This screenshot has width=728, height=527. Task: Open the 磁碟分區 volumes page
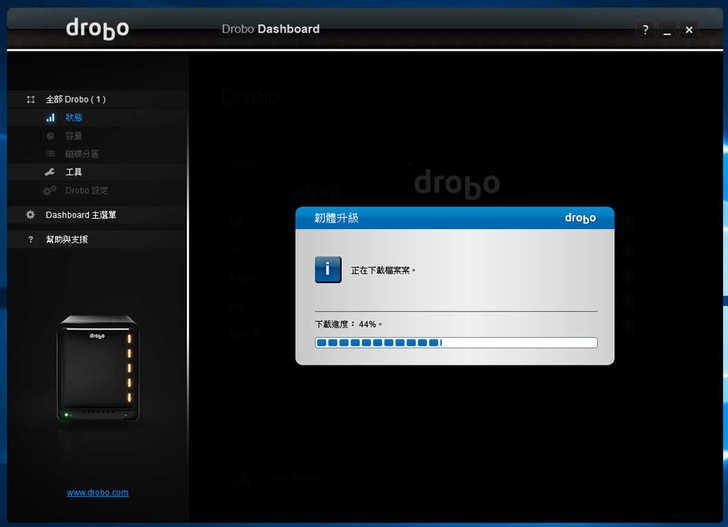(82, 154)
